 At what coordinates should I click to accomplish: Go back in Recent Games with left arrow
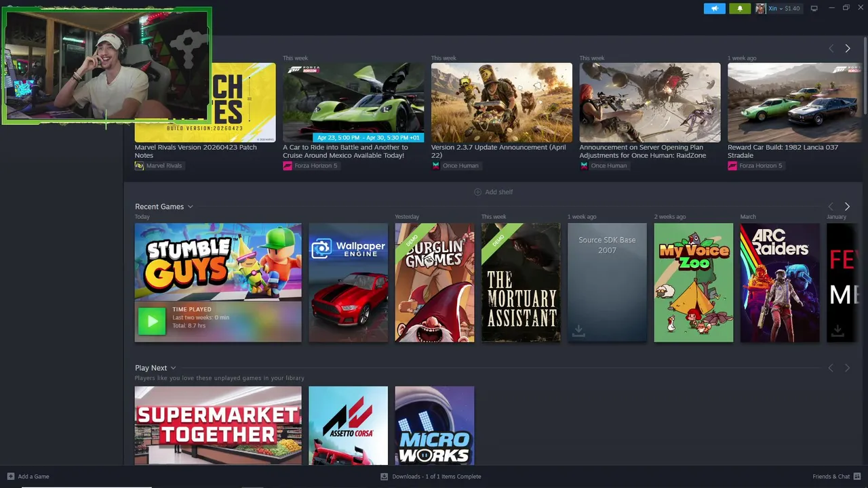pyautogui.click(x=831, y=207)
